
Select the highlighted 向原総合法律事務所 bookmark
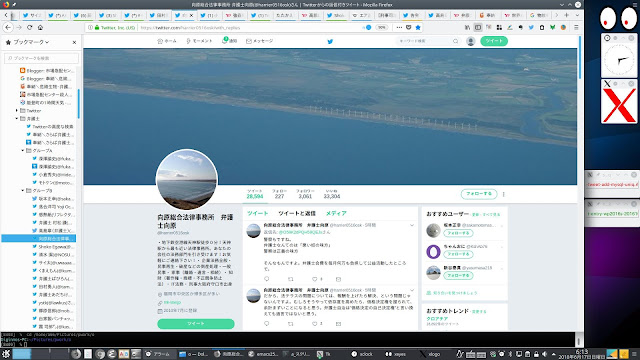click(39, 238)
